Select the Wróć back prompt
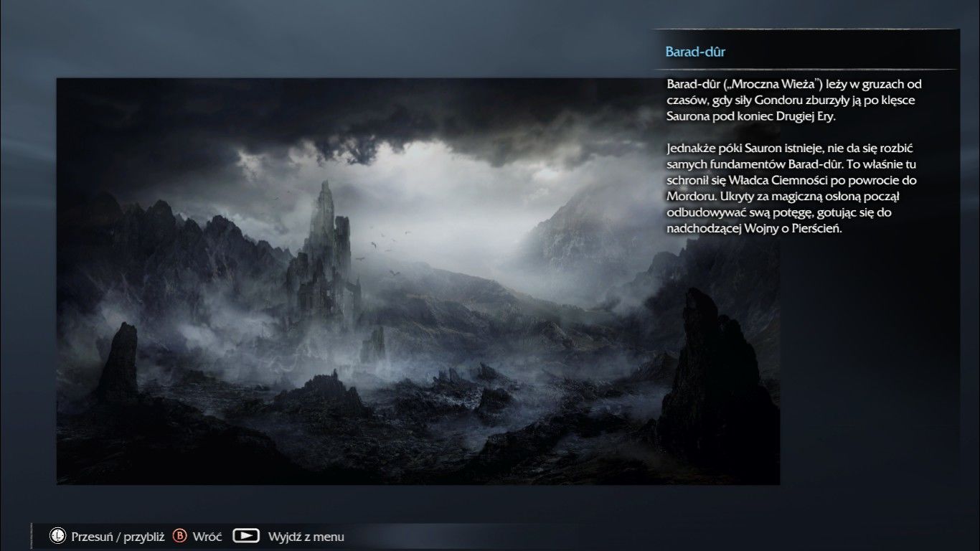This screenshot has height=551, width=980. point(207,537)
